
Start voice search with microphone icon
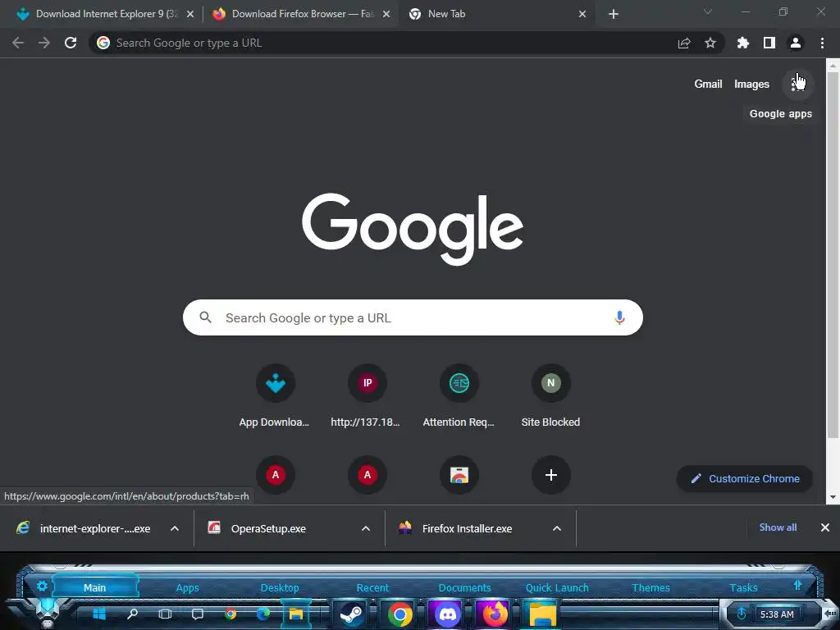(619, 317)
